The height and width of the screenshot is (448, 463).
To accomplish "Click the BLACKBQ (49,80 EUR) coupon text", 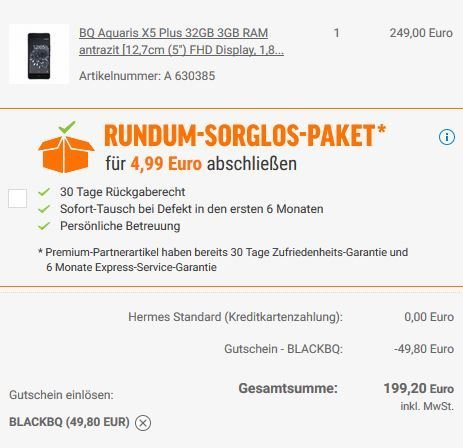I will click(x=69, y=422).
